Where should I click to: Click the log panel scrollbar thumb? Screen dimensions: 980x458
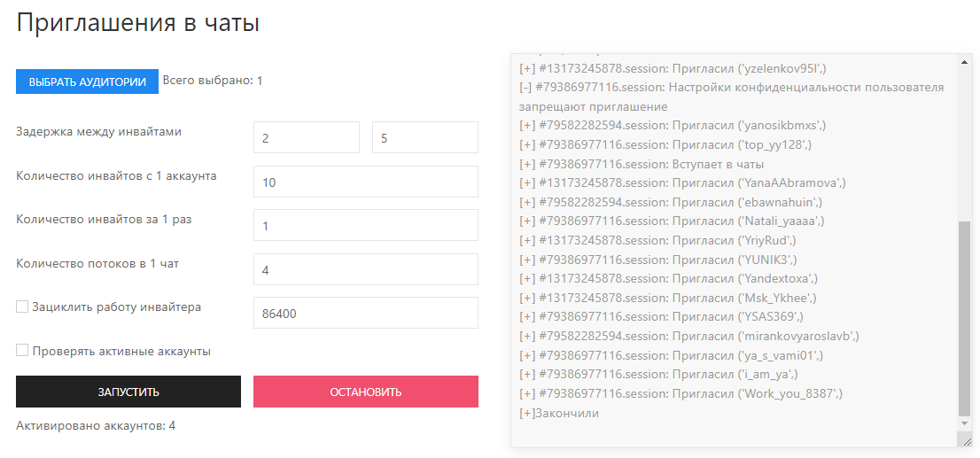pyautogui.click(x=964, y=319)
